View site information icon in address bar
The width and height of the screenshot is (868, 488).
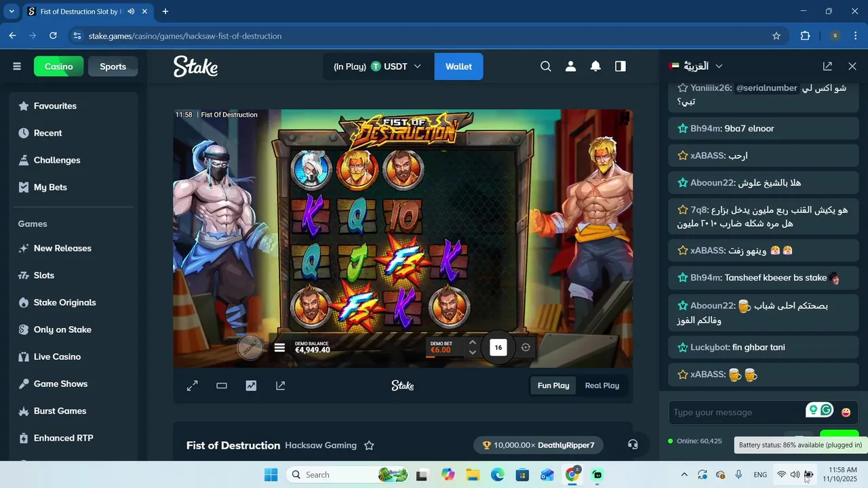click(77, 36)
